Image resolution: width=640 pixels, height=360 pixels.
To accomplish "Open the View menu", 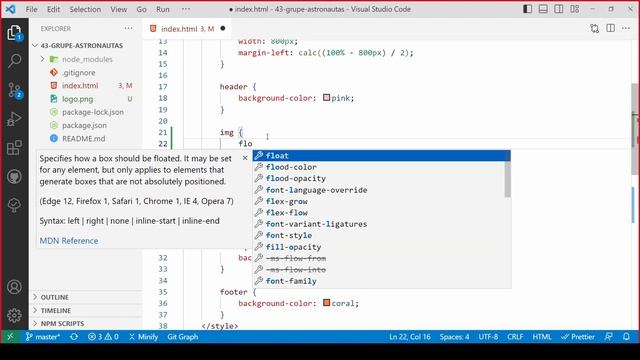I will [118, 9].
